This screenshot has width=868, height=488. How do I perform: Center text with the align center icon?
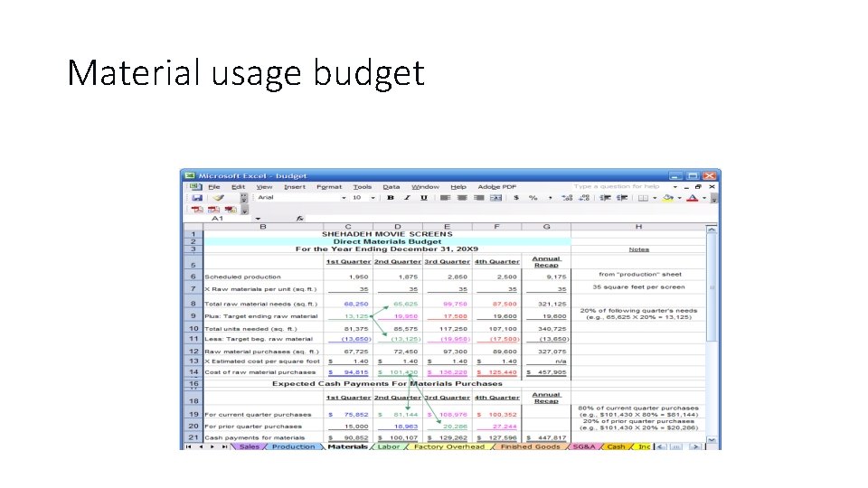point(462,198)
